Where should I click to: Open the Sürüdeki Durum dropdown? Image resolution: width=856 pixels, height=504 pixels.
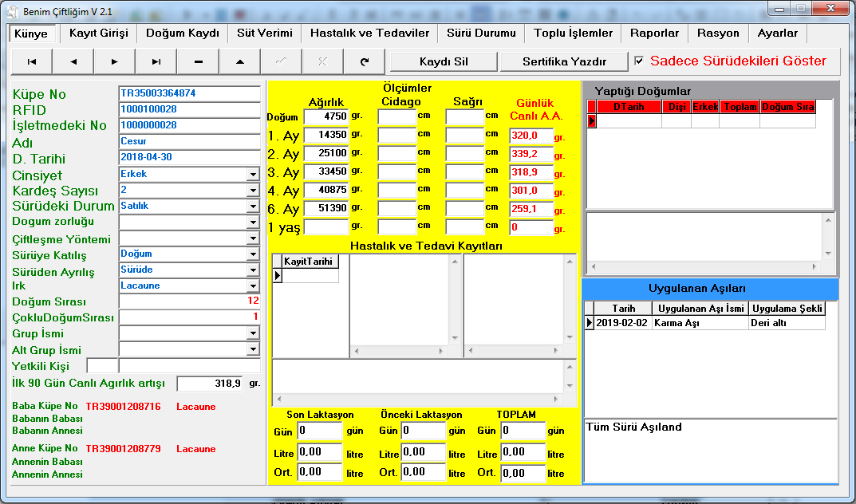click(253, 206)
